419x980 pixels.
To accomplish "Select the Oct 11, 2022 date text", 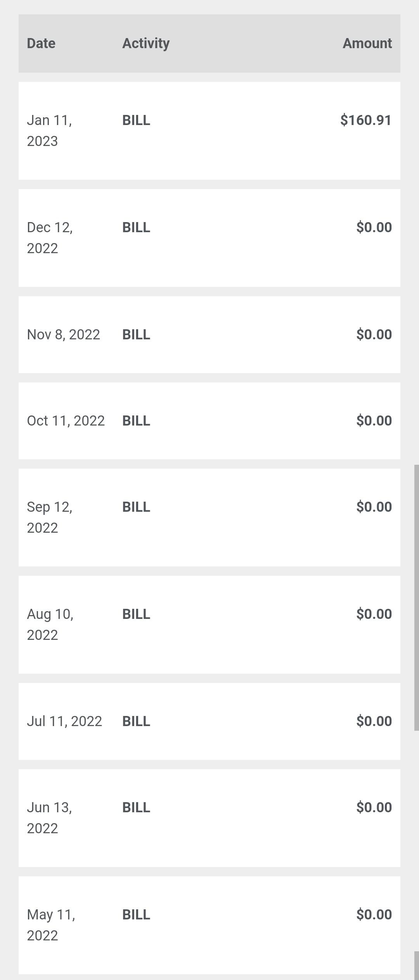I will click(x=66, y=421).
